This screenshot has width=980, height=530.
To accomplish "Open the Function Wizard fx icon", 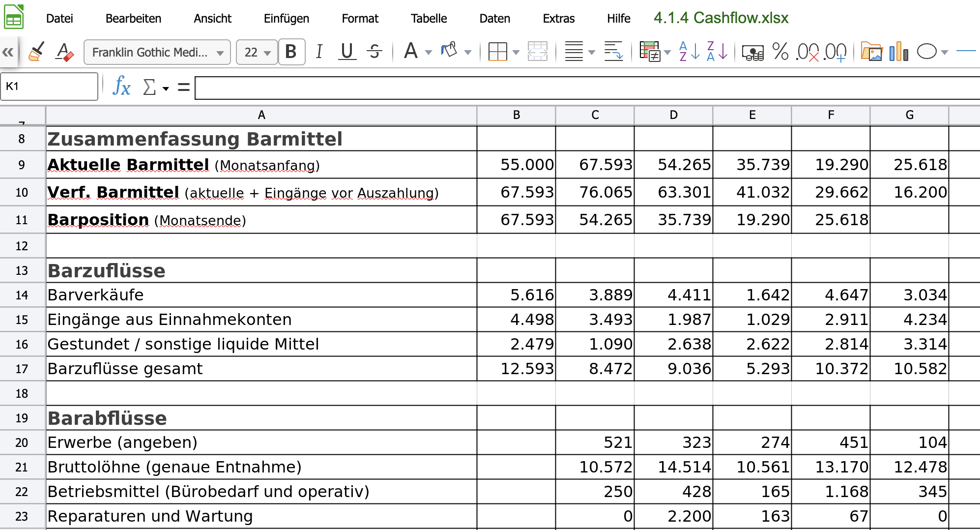I will point(121,87).
